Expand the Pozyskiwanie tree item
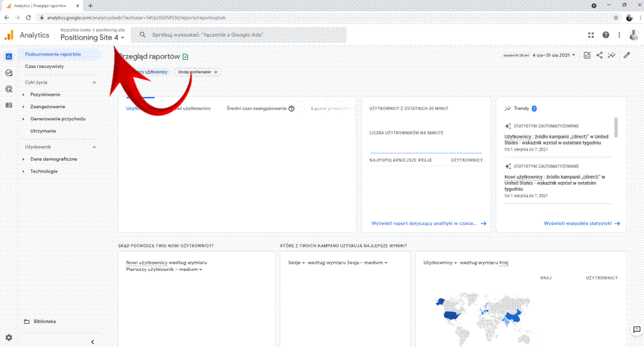 tap(23, 94)
